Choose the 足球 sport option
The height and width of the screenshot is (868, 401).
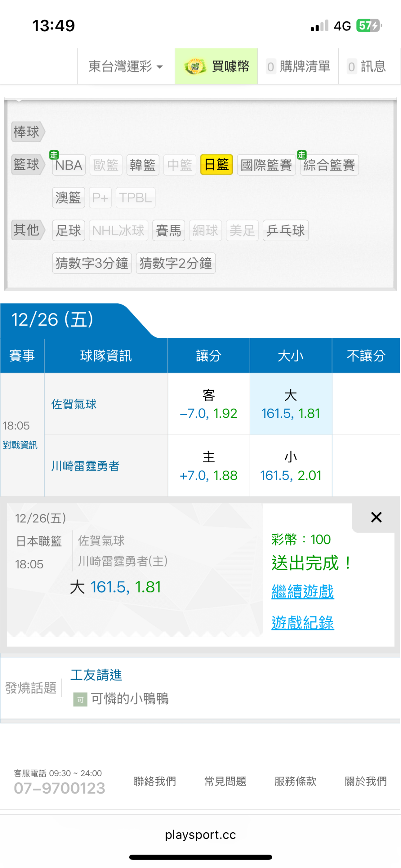coord(68,231)
